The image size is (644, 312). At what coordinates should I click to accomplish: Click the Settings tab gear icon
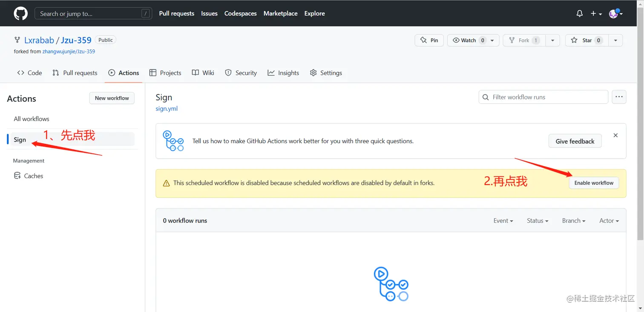point(313,73)
